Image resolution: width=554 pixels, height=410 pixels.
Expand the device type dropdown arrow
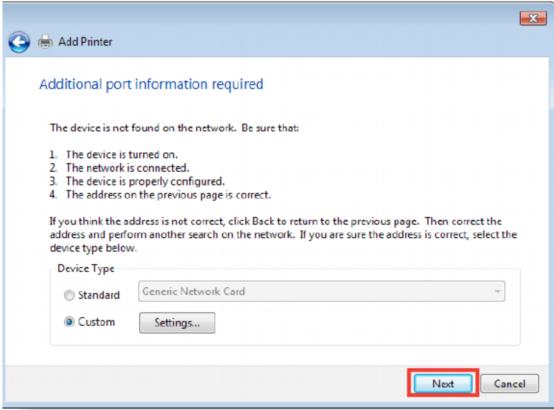[x=497, y=291]
